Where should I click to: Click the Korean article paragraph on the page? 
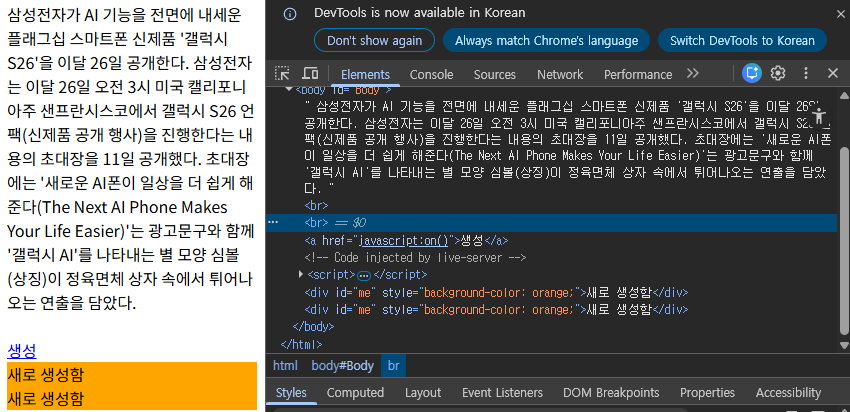coord(131,160)
